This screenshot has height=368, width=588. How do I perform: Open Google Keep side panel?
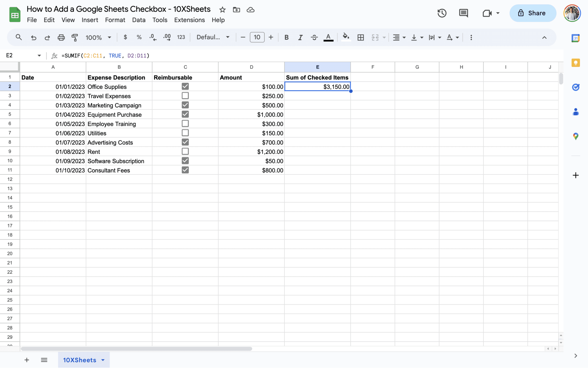click(576, 63)
